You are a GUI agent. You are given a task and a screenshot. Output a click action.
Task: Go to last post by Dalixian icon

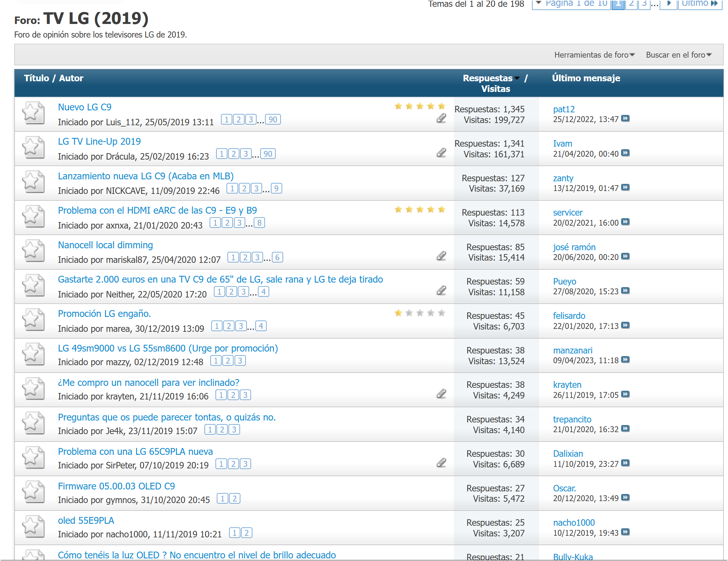point(626,463)
